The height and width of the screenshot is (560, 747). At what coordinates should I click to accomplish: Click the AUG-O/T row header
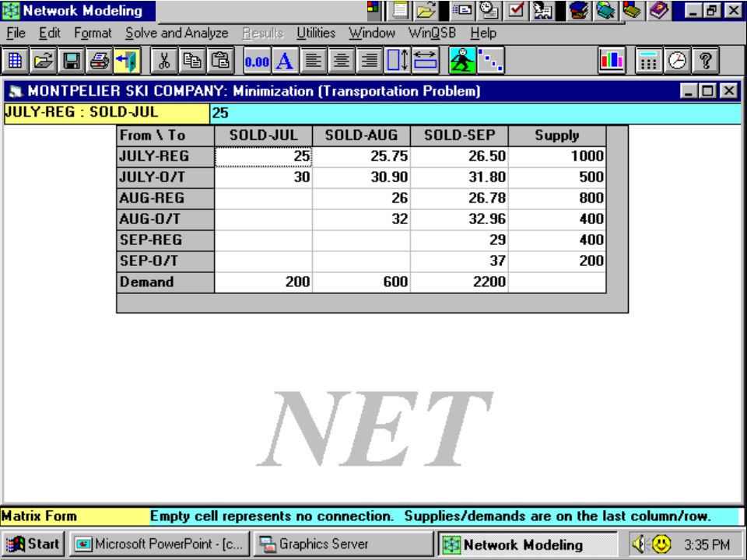[165, 219]
